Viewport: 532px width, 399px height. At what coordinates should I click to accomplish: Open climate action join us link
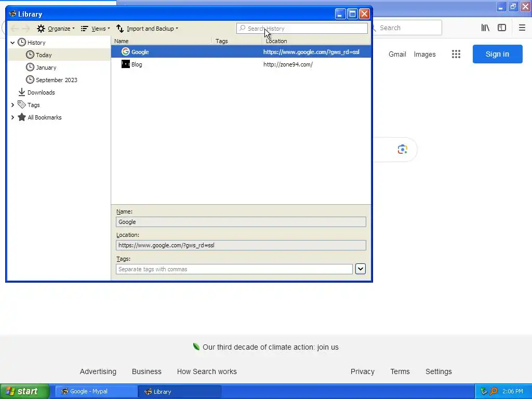(x=270, y=347)
